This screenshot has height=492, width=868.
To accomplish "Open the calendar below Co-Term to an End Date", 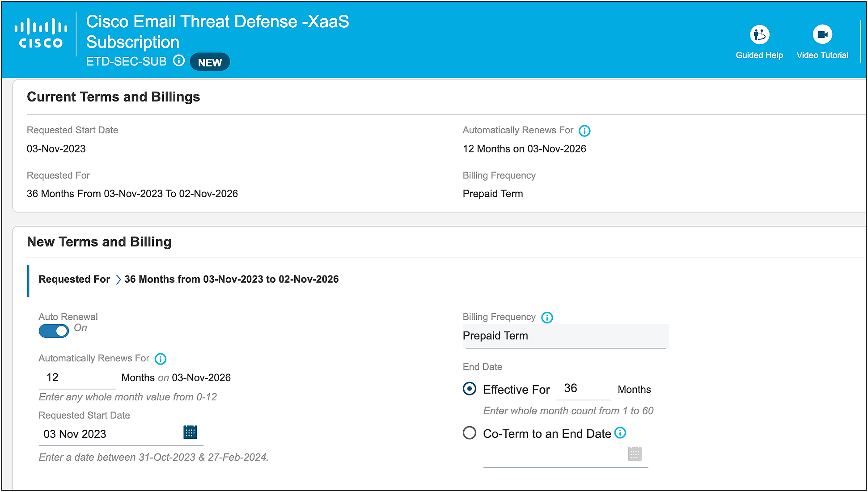I will point(635,454).
